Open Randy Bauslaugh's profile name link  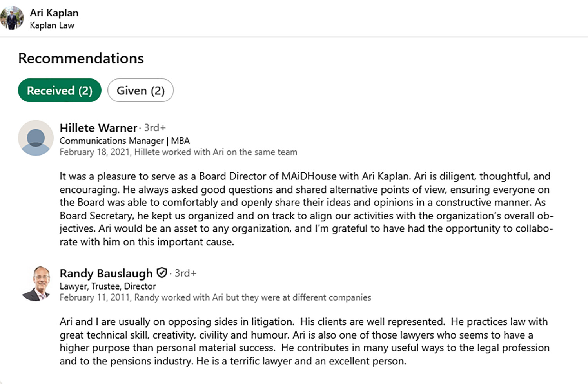[106, 273]
